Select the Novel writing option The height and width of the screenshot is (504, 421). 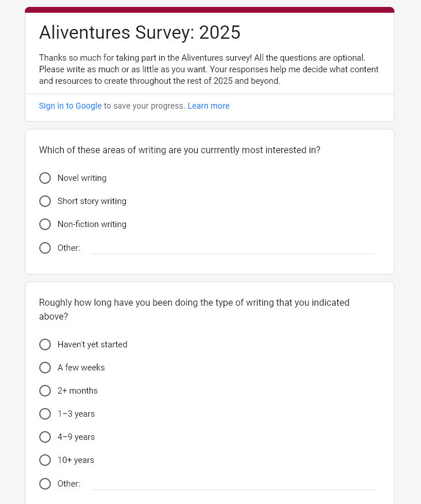click(45, 178)
